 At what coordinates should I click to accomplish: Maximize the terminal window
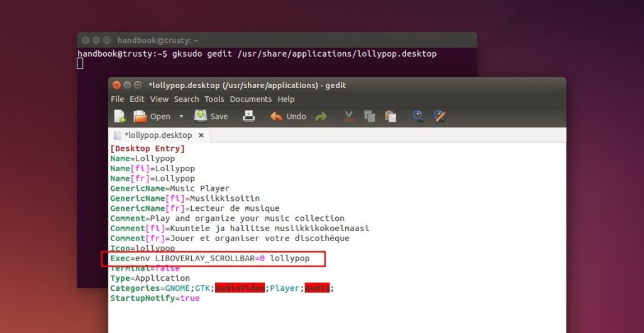tap(107, 40)
